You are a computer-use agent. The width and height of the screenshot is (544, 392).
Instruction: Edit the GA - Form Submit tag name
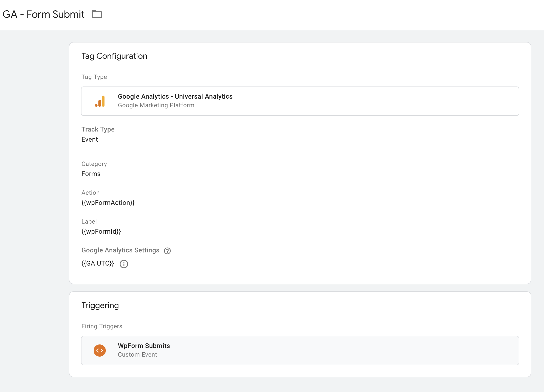(44, 14)
